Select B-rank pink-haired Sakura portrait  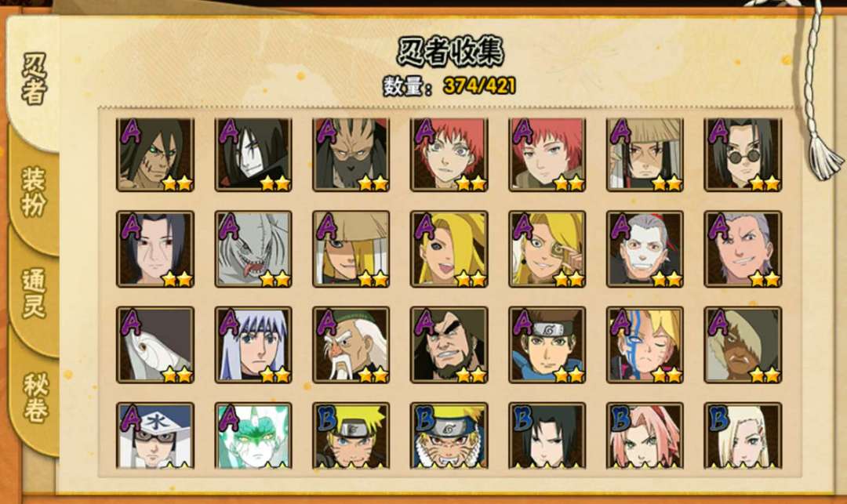(645, 435)
